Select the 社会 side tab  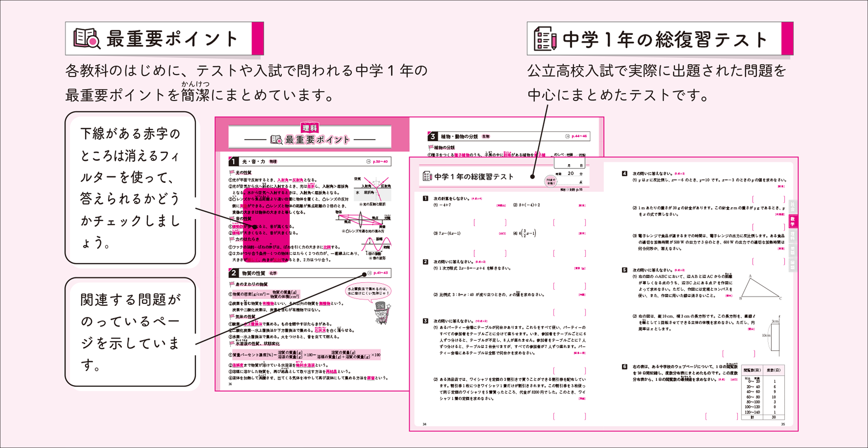click(792, 207)
